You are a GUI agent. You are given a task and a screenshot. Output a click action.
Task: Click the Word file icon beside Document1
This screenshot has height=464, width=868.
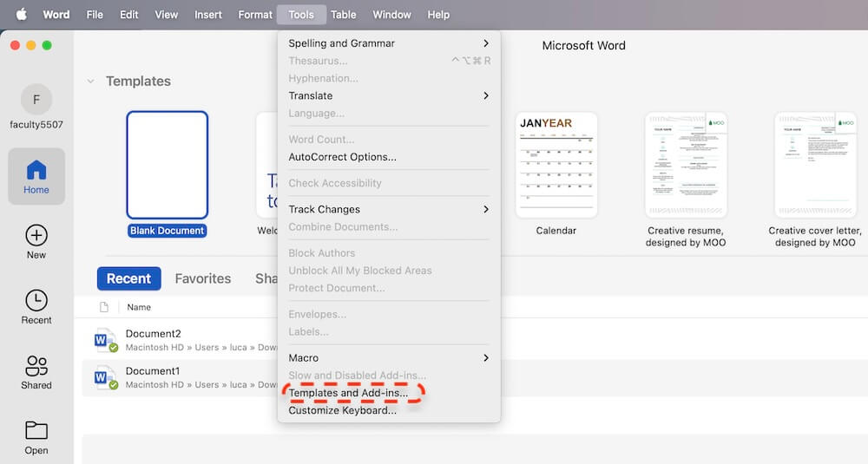click(105, 377)
